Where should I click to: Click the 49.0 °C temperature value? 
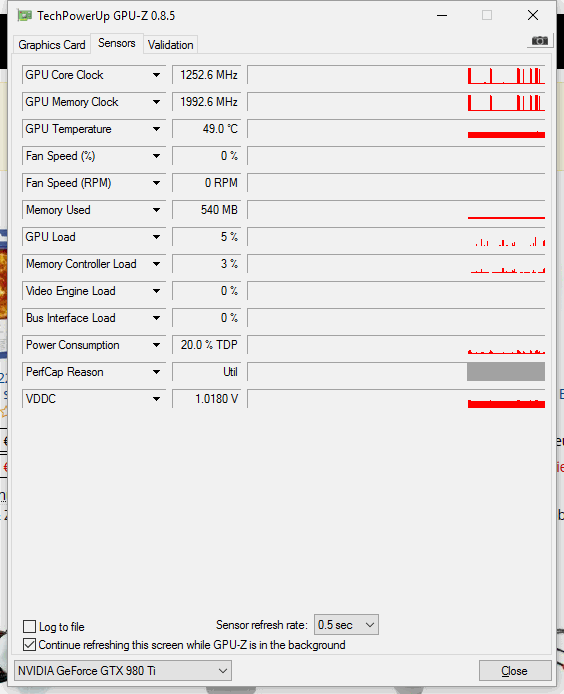(206, 129)
